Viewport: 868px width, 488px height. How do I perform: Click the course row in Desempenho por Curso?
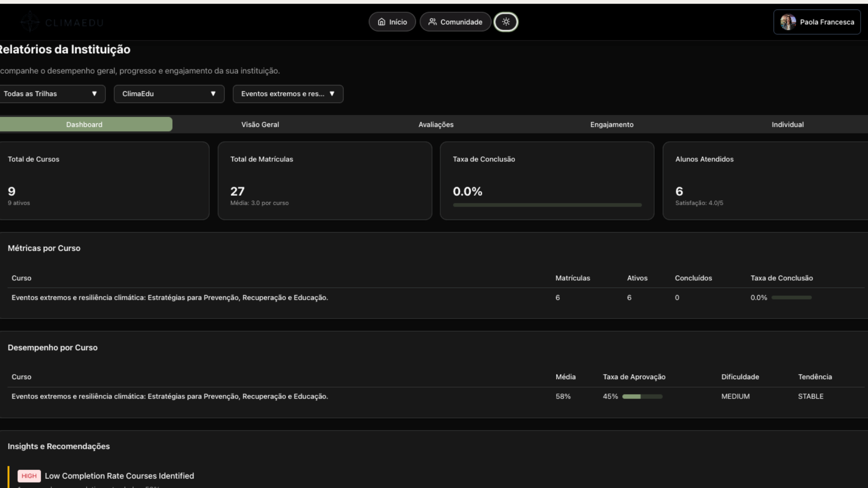(436, 396)
